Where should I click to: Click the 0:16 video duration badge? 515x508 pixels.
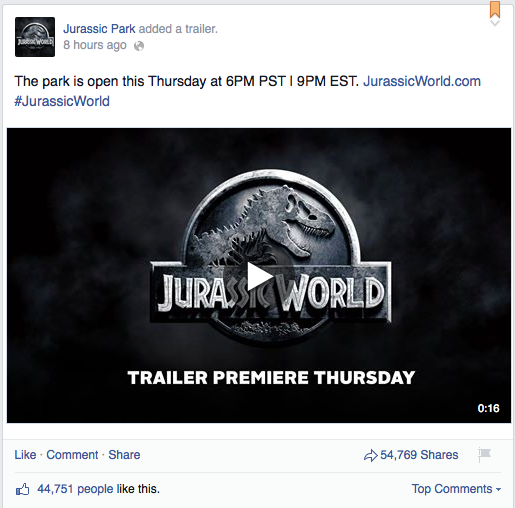488,408
